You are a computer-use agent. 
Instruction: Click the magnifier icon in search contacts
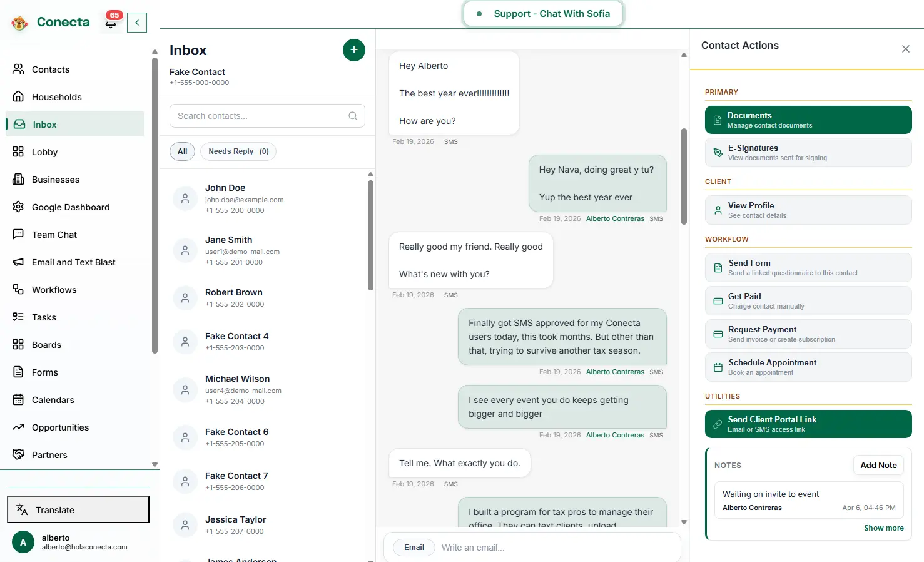353,116
